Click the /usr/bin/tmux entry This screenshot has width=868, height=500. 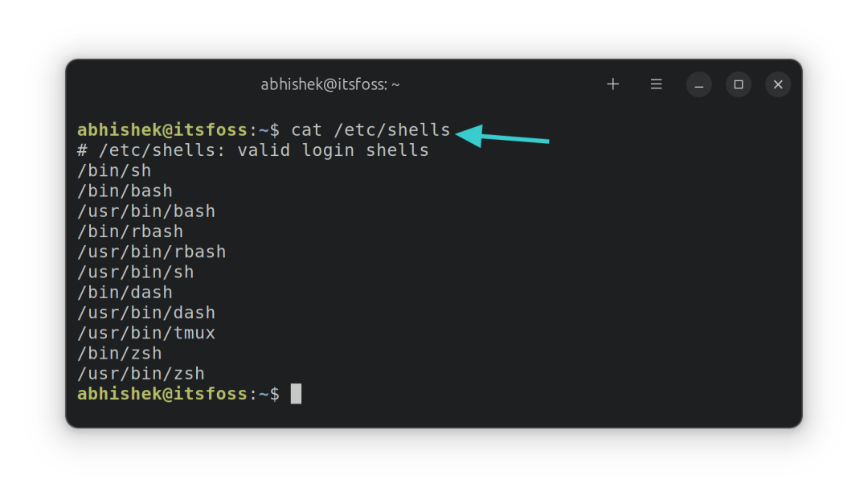[x=146, y=333]
